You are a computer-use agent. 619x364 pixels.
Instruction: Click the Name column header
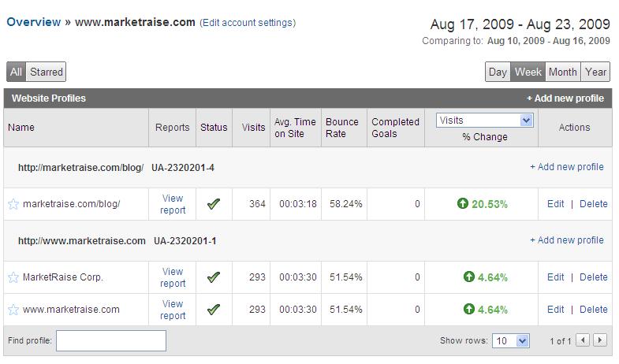pyautogui.click(x=21, y=128)
